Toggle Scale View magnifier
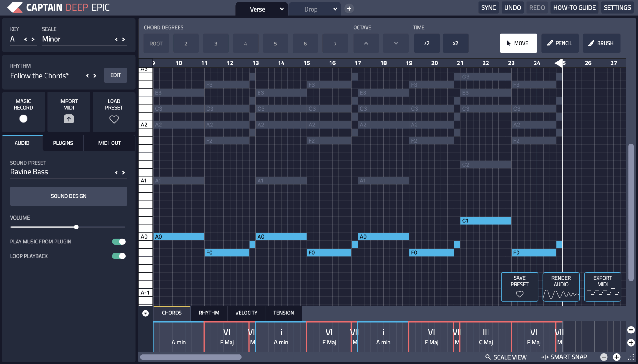This screenshot has width=638, height=364. (x=506, y=357)
